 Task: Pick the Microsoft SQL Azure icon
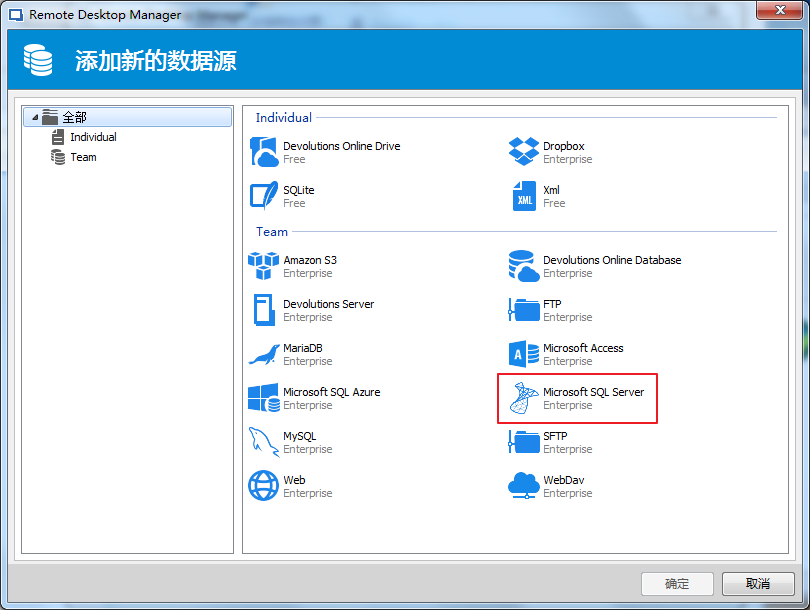point(264,398)
